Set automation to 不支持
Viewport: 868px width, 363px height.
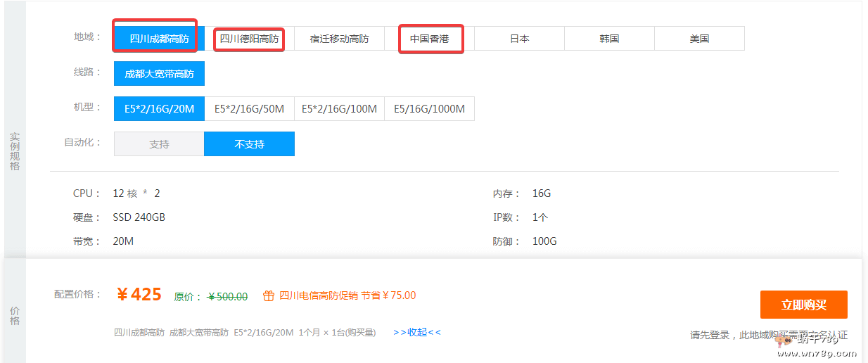[x=249, y=144]
